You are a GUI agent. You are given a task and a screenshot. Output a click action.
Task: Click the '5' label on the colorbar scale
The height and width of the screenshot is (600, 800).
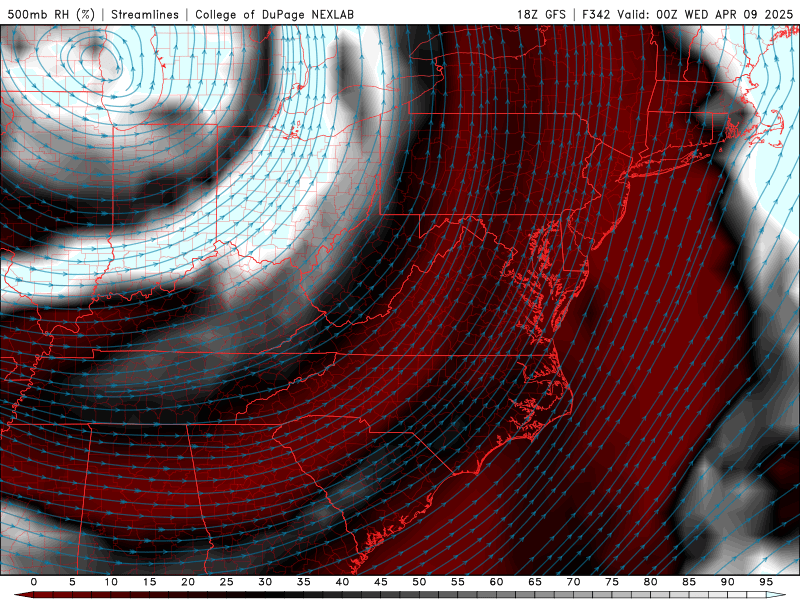[72, 582]
